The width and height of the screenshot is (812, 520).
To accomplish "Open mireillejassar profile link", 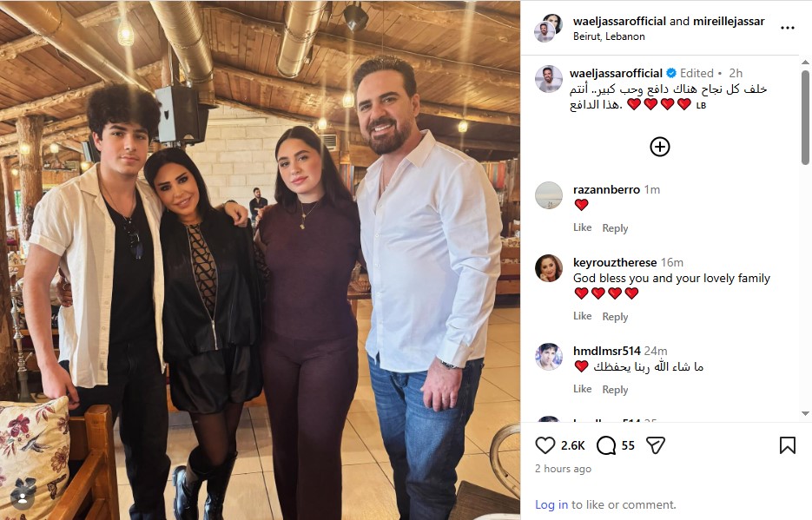I will 729,21.
